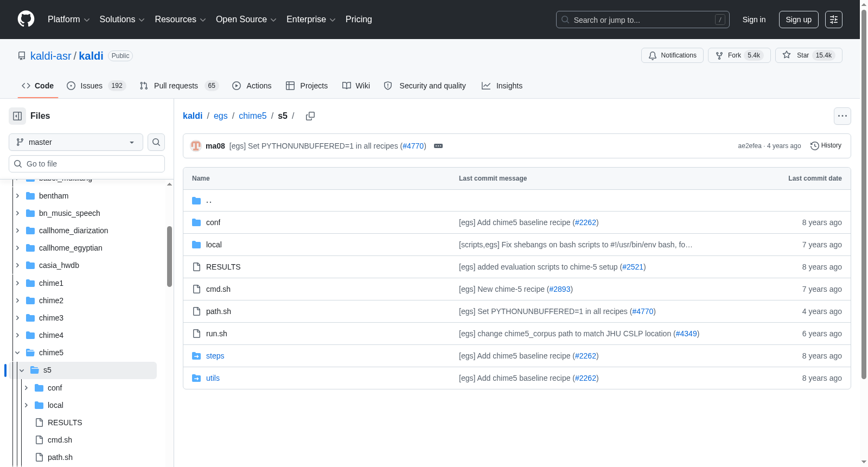
Task: Switch to the Code tab
Action: click(x=37, y=86)
